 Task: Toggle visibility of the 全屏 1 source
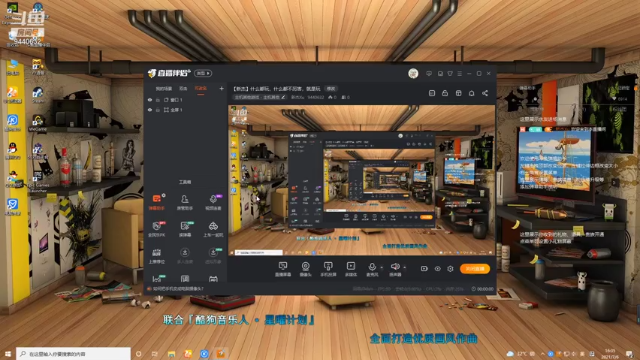[x=150, y=110]
